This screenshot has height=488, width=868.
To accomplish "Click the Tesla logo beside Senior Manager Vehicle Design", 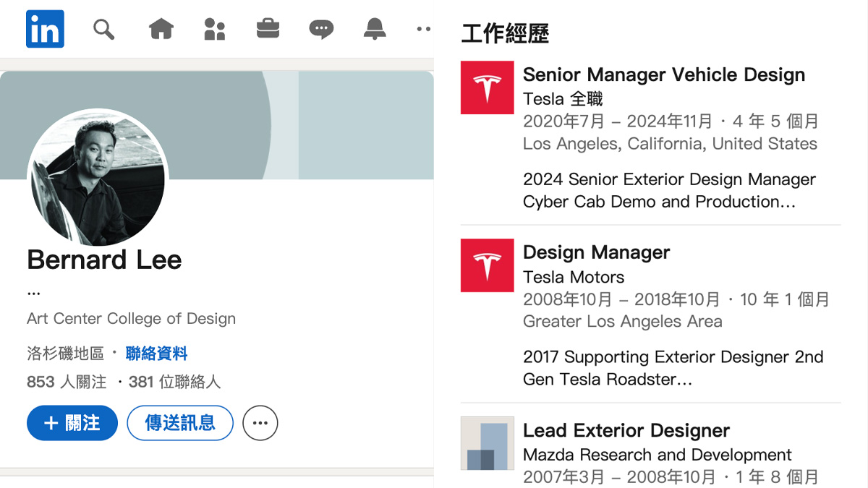I will tap(488, 87).
